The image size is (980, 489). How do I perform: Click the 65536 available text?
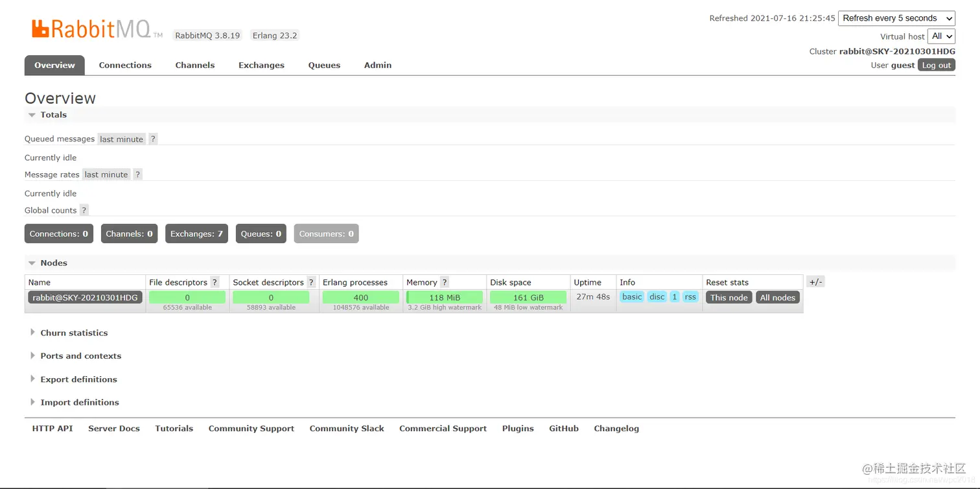[187, 307]
